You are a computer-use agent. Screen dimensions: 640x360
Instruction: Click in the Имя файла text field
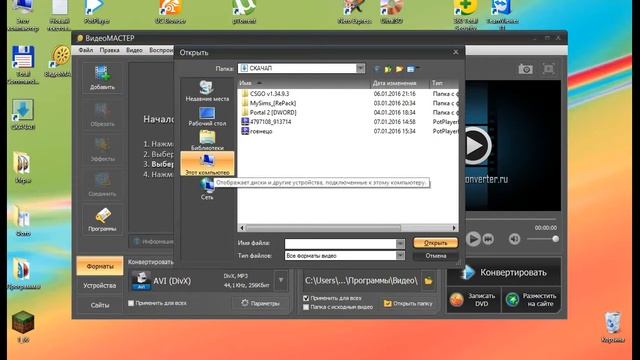340,243
